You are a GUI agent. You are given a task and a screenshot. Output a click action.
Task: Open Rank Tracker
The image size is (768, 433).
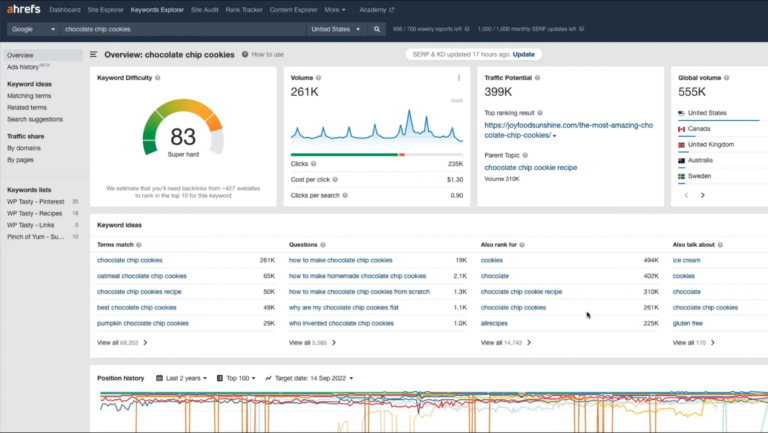tap(244, 10)
